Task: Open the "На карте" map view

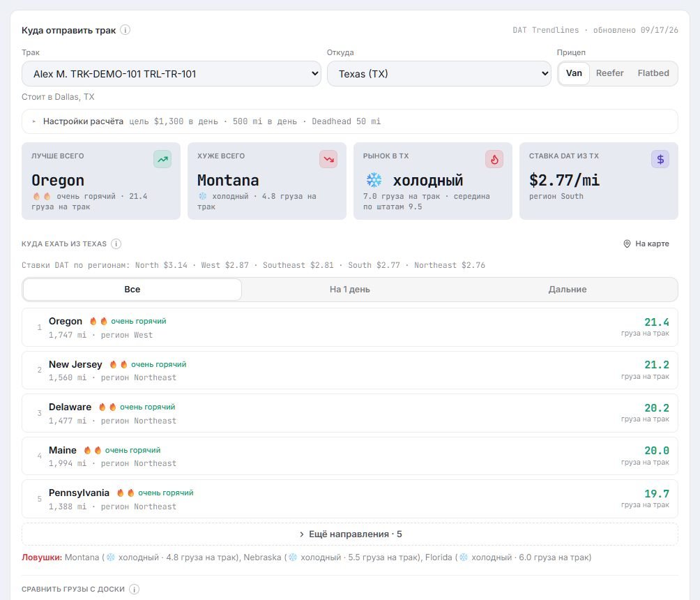Action: click(x=646, y=243)
